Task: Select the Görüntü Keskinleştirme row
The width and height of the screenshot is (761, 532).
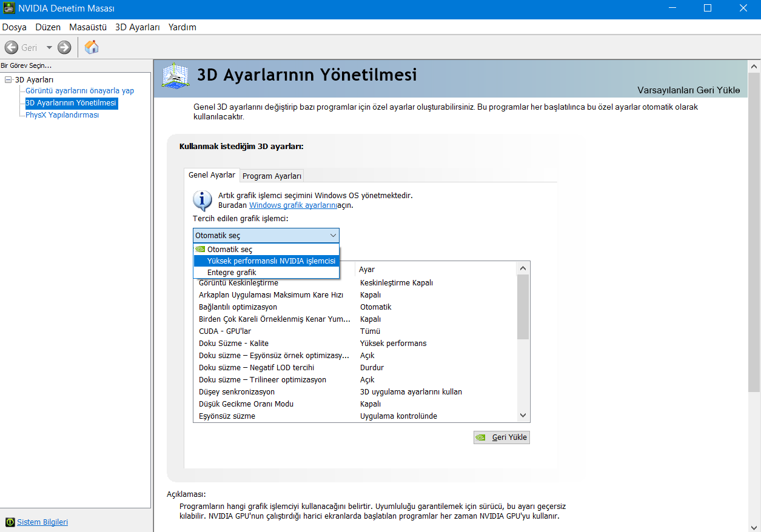Action: coord(355,283)
